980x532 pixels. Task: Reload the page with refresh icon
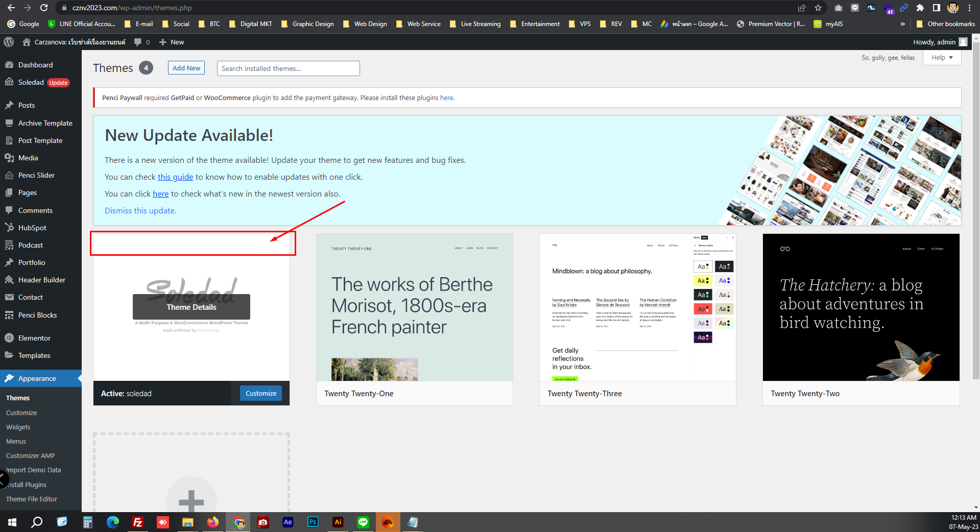(44, 8)
